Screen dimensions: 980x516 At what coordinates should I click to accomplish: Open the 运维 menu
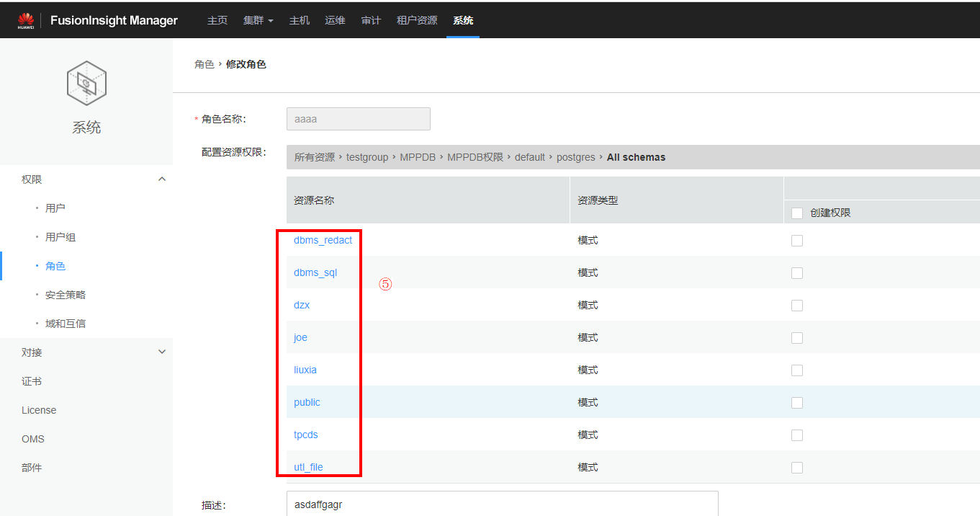336,20
